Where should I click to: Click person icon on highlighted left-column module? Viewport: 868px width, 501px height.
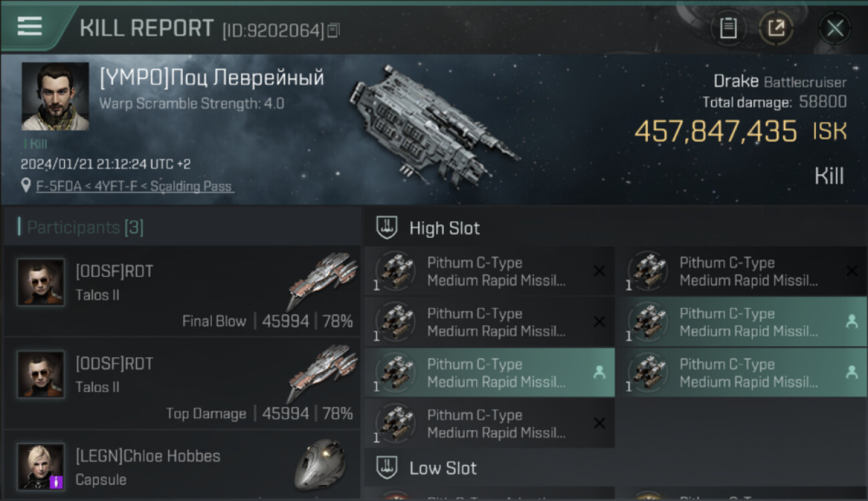pyautogui.click(x=599, y=373)
